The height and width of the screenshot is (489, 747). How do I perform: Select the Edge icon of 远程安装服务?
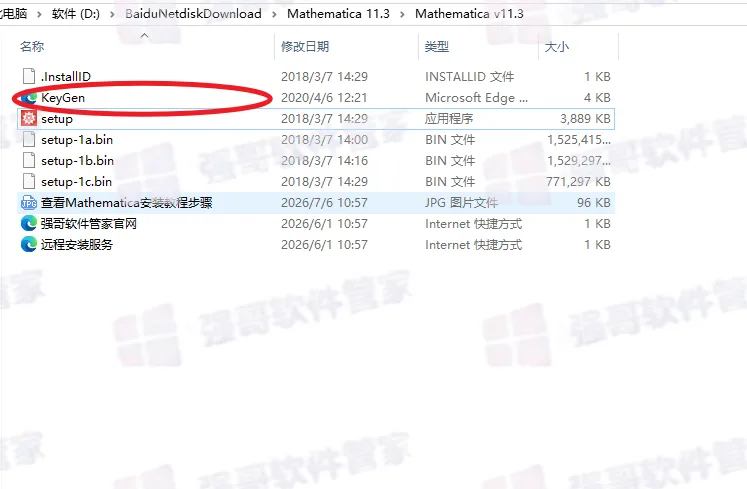(29, 244)
